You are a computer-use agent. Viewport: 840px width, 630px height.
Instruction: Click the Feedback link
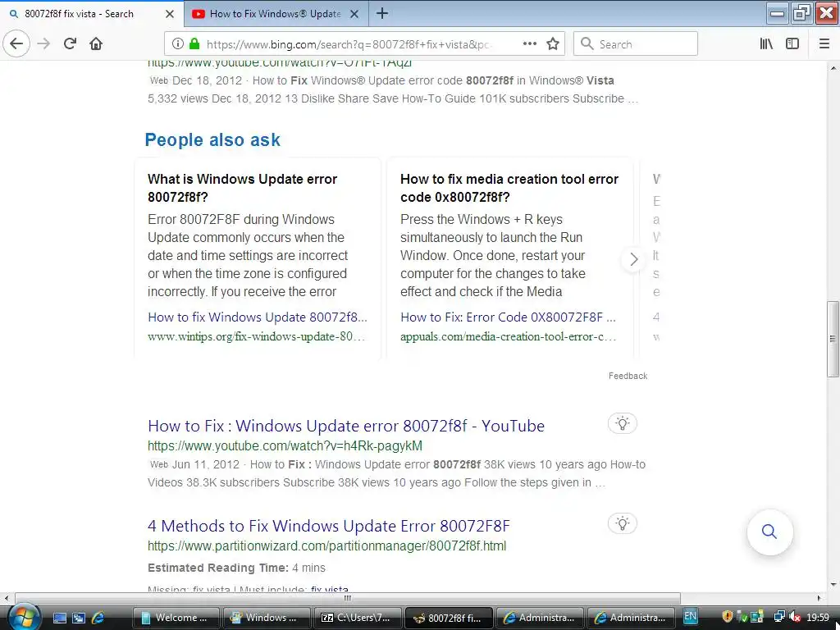point(628,376)
